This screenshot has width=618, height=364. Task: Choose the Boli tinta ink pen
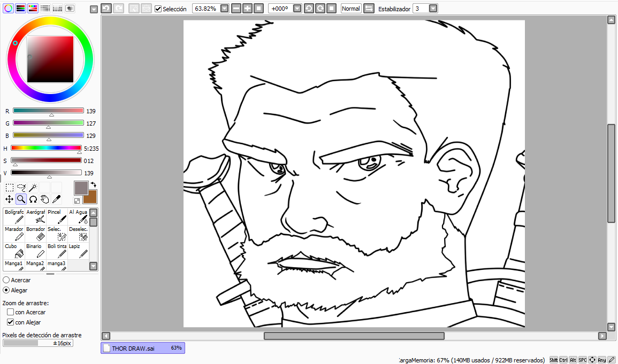57,251
